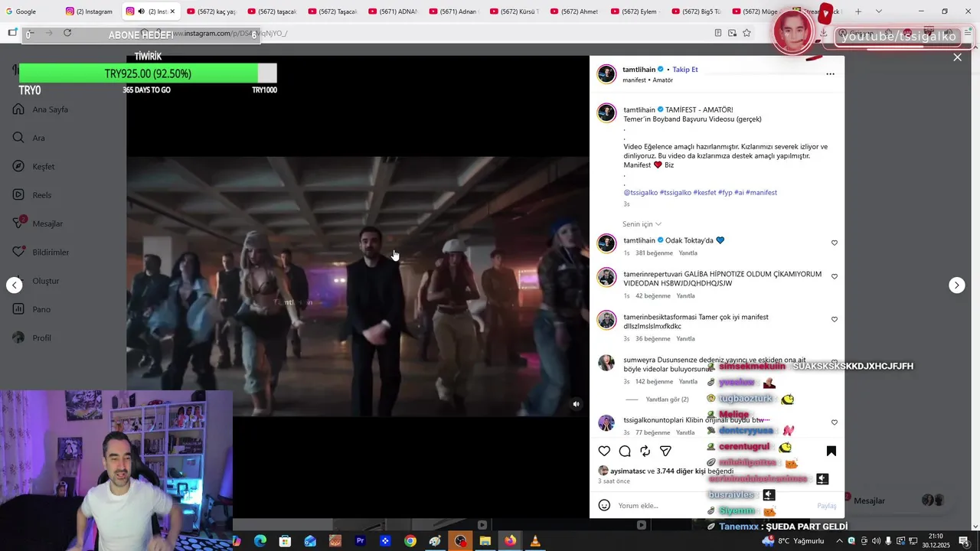Open Profil from the sidebar
The image size is (980, 551).
point(32,337)
